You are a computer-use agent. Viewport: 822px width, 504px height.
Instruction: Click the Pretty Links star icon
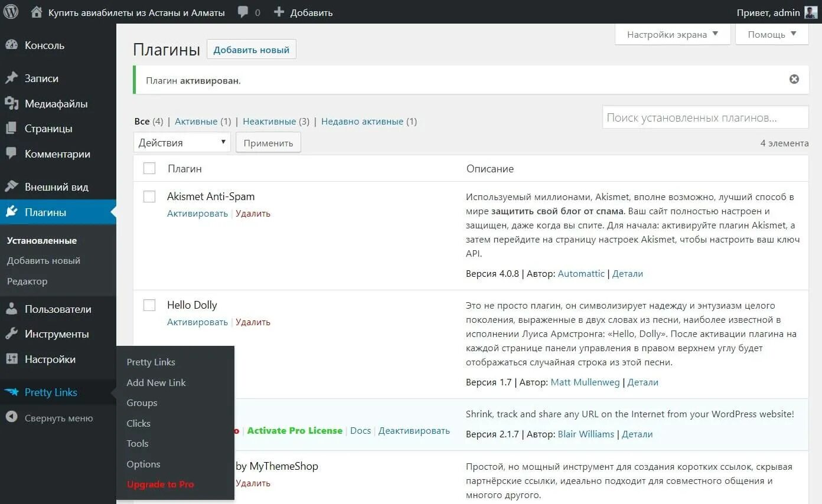pos(11,392)
